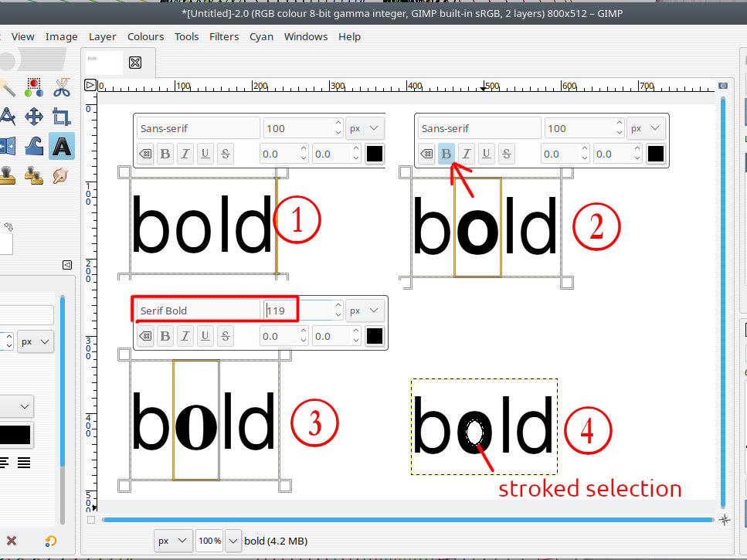
Task: Open the image menu at the ruler corner
Action: point(90,85)
